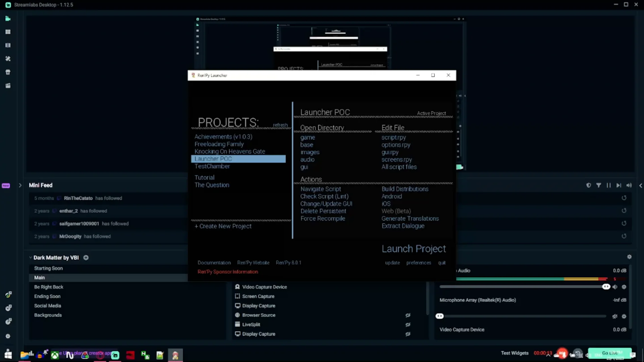Select the TestChamber project in the list

coord(212,166)
